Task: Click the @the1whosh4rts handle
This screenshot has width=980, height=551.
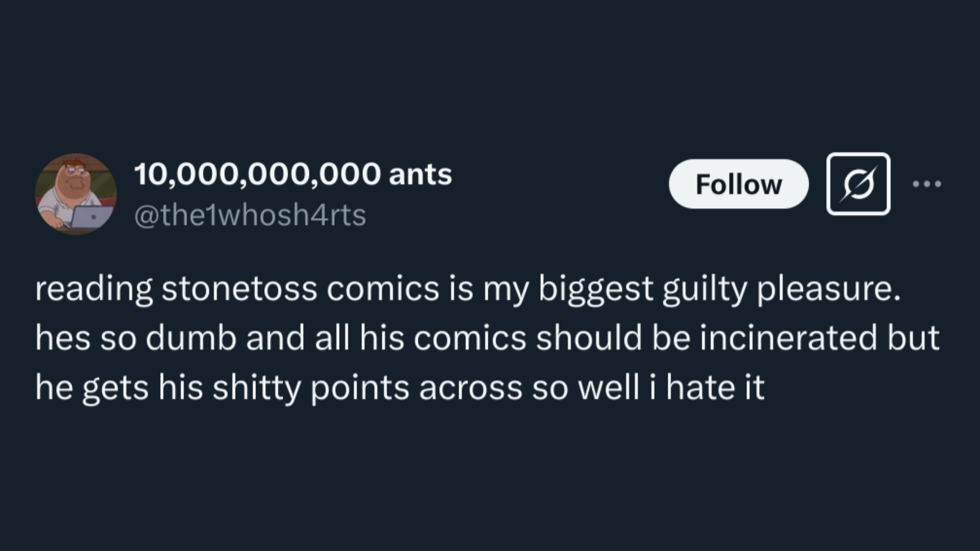Action: [250, 215]
